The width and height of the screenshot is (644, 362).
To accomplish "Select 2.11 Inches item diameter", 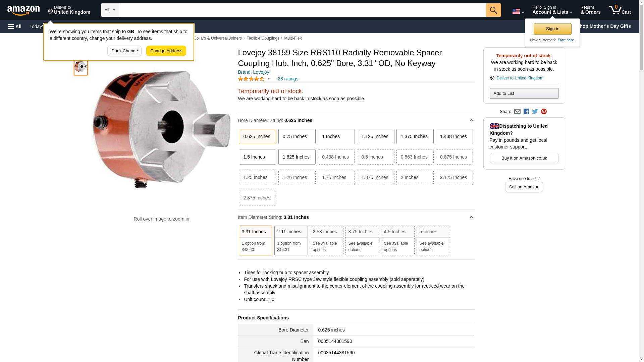I will 291,240.
